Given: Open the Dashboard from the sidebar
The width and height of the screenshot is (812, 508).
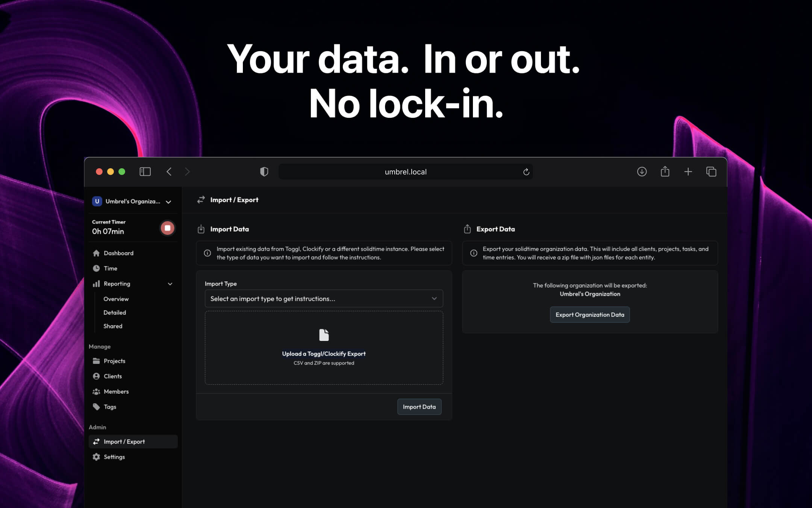Looking at the screenshot, I should pyautogui.click(x=118, y=253).
